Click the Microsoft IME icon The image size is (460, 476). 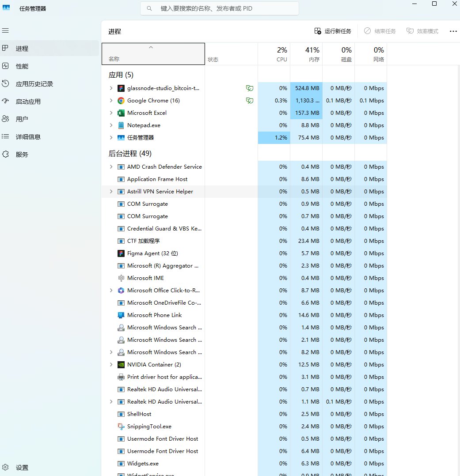click(121, 278)
